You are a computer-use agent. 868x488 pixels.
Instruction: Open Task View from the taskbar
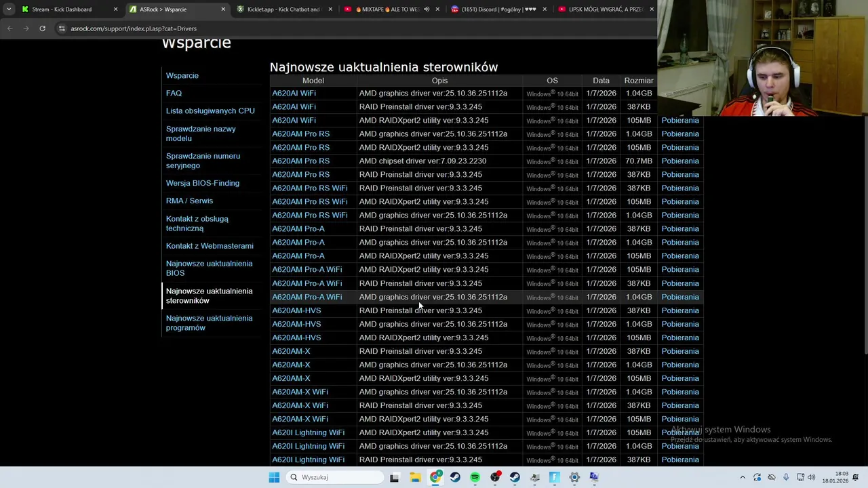point(394,477)
